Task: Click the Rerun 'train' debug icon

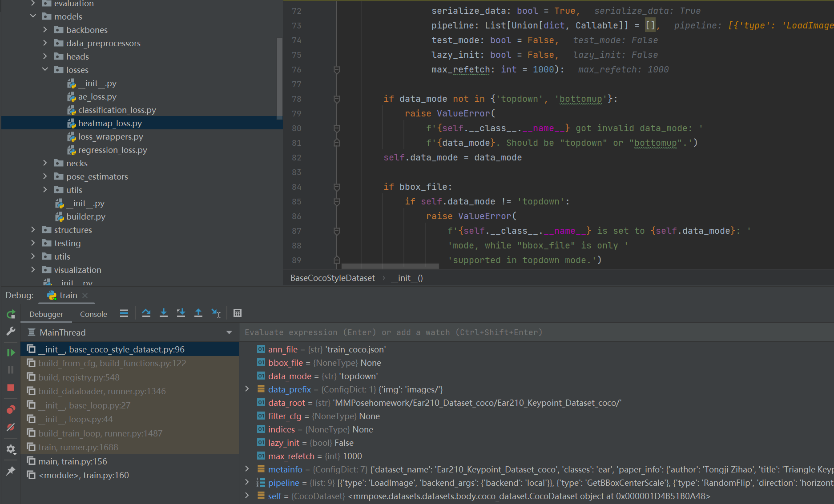Action: (x=11, y=314)
